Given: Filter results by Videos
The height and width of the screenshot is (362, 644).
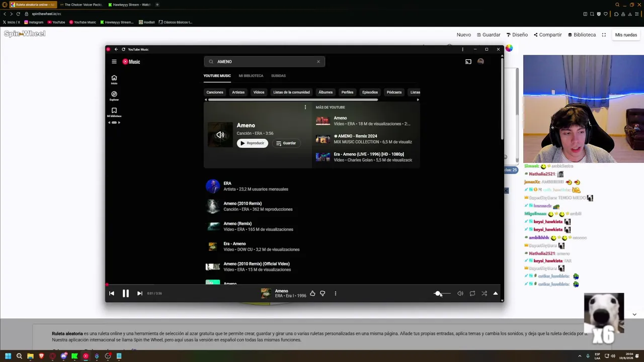Looking at the screenshot, I should point(259,93).
